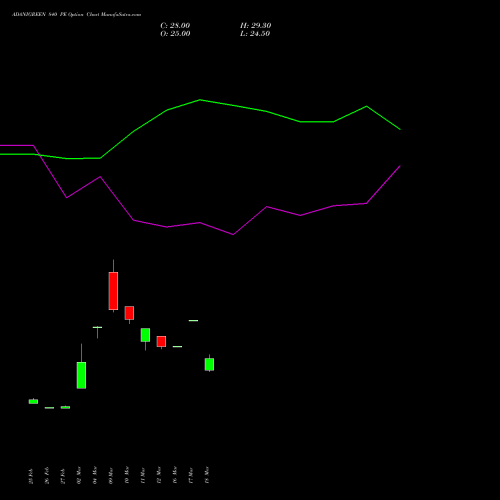Click the chart title ADANIGREEN 840 PE Option
The height and width of the screenshot is (500, 500).
pyautogui.click(x=47, y=15)
